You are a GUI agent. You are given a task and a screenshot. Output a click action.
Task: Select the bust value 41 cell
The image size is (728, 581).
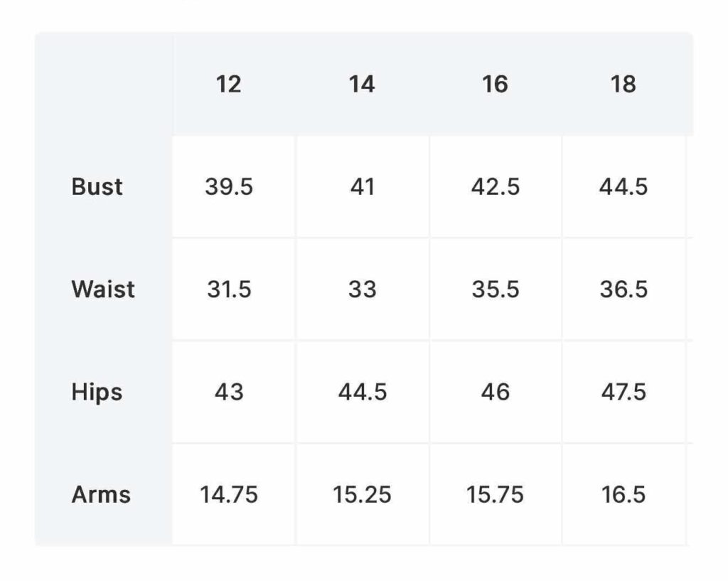pos(363,187)
